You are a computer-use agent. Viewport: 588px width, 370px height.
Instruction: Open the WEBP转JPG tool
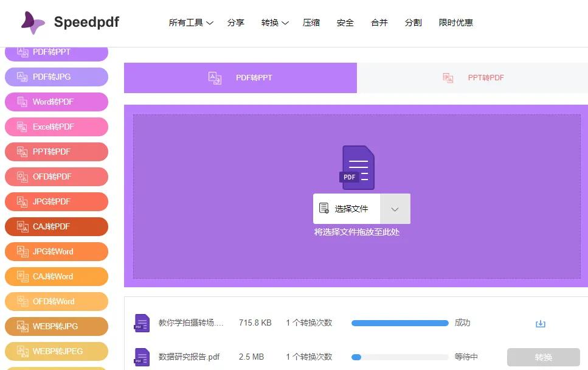coord(56,326)
